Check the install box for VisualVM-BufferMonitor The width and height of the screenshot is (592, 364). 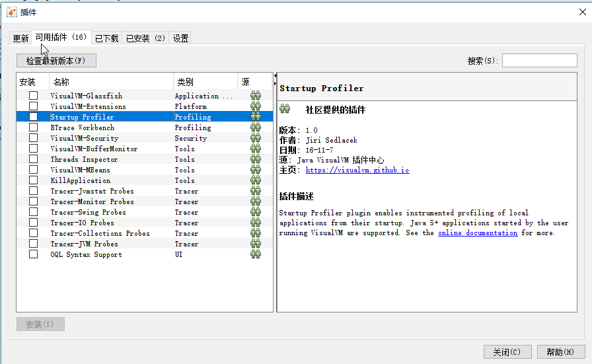(x=33, y=149)
